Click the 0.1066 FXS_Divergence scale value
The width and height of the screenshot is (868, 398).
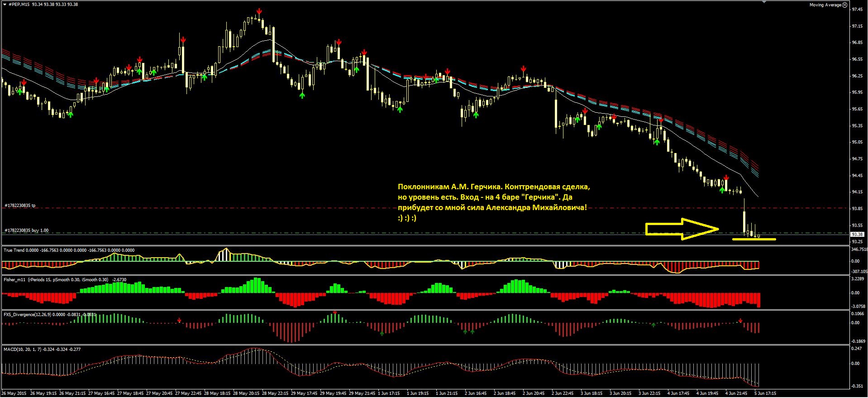858,313
